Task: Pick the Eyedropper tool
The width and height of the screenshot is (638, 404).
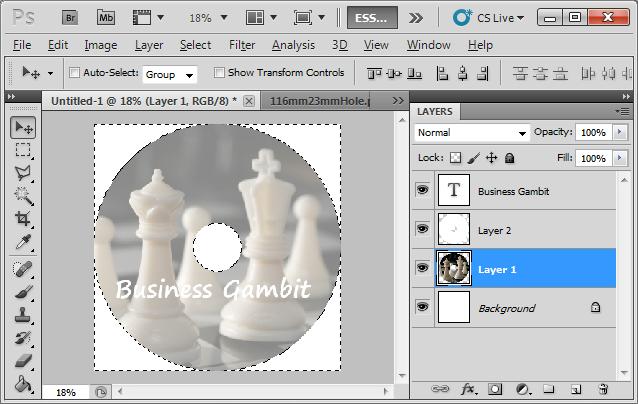Action: 23,242
